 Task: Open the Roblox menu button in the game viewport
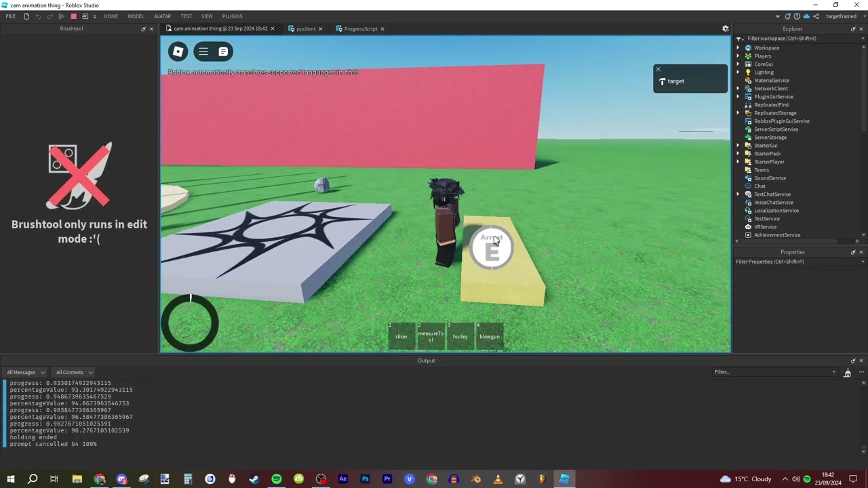pos(178,52)
